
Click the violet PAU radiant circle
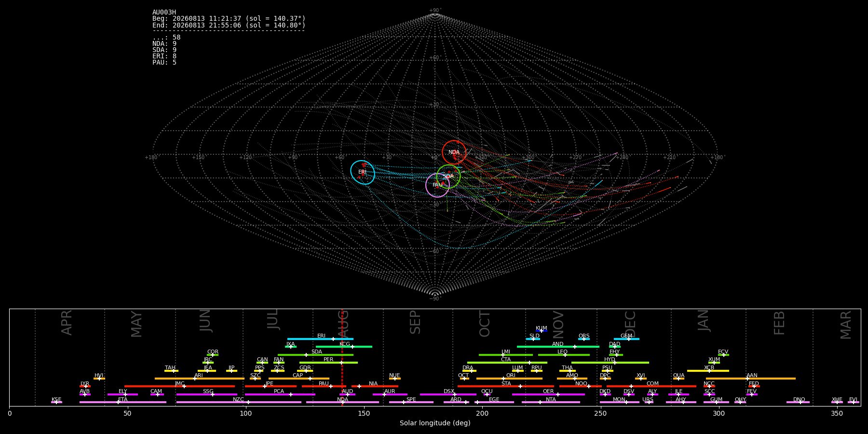pos(437,185)
